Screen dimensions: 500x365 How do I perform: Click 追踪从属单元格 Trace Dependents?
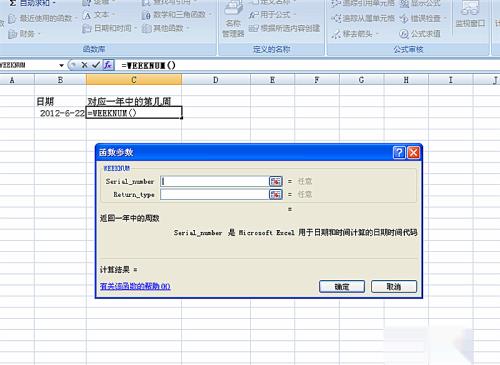pyautogui.click(x=363, y=18)
